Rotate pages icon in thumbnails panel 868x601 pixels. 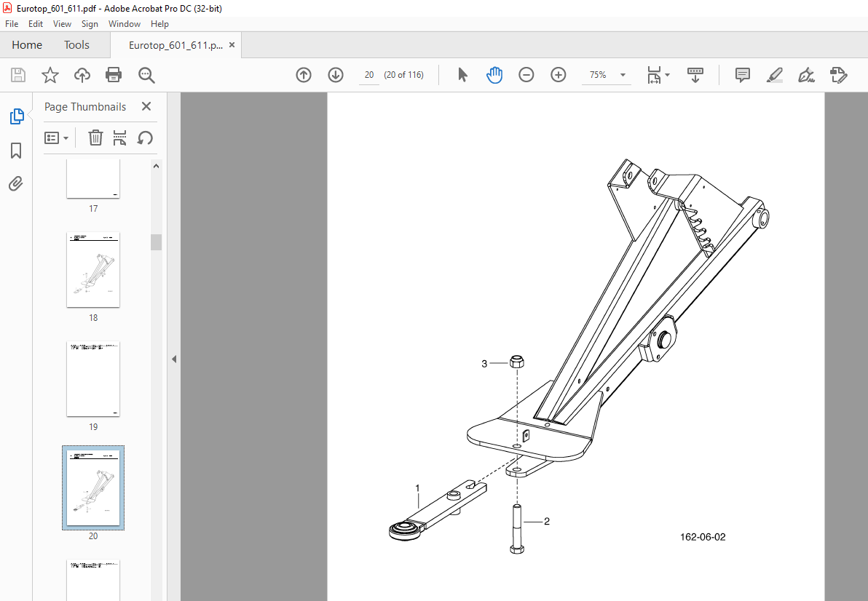pyautogui.click(x=145, y=138)
